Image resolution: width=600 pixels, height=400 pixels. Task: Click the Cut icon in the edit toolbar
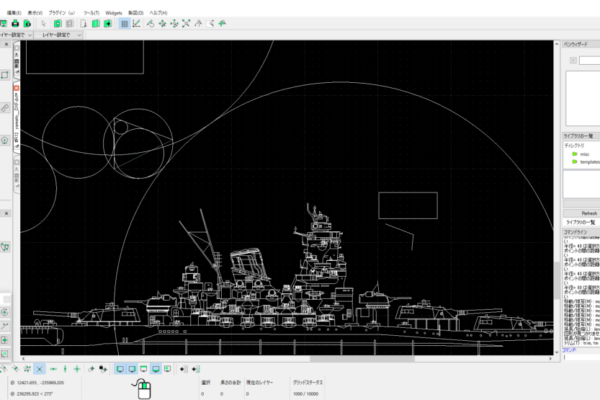pyautogui.click(x=83, y=24)
